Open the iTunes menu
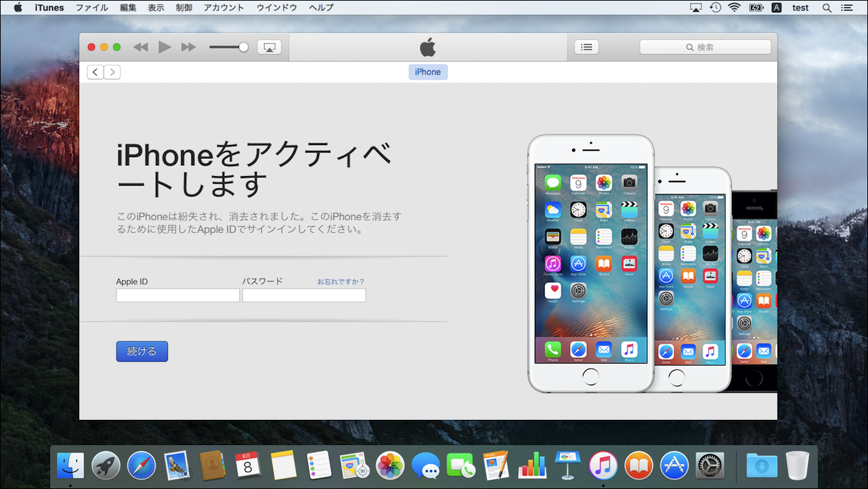This screenshot has width=868, height=489. 49,7
